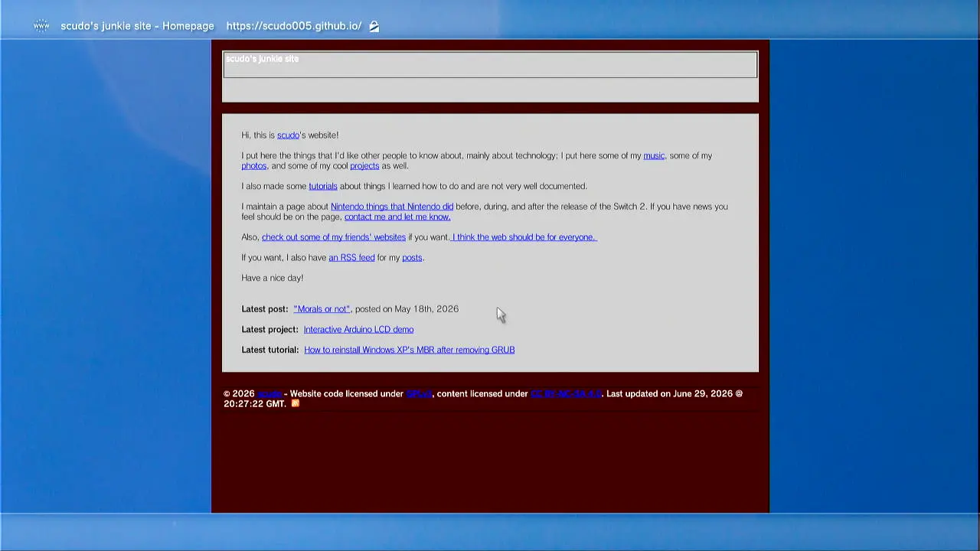Click 'posted on May 18th, 2026' text
This screenshot has width=980, height=551.
(407, 309)
